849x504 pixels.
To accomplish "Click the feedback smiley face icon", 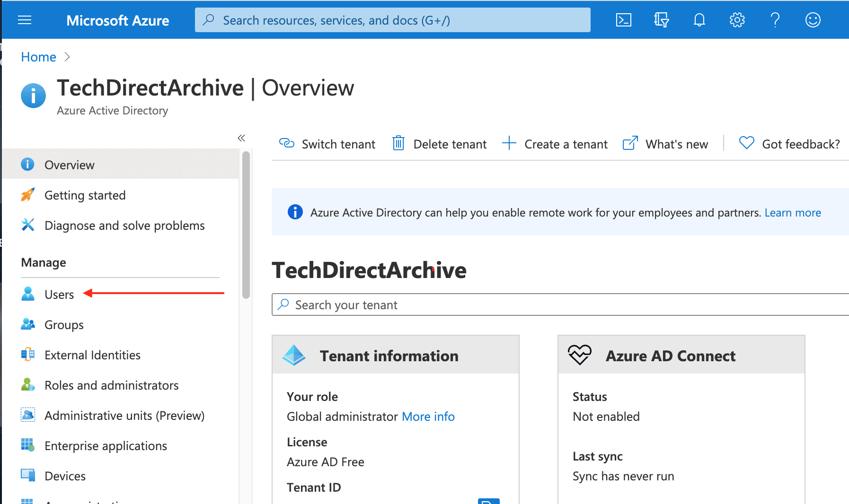I will 813,20.
